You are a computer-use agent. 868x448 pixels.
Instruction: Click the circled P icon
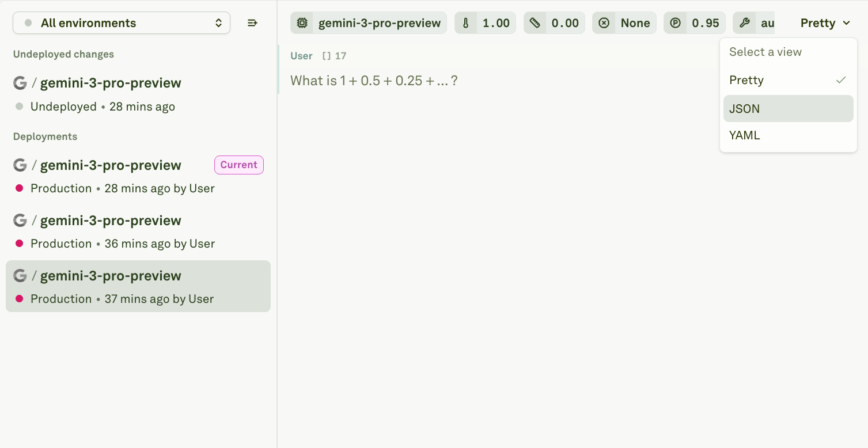pyautogui.click(x=676, y=23)
